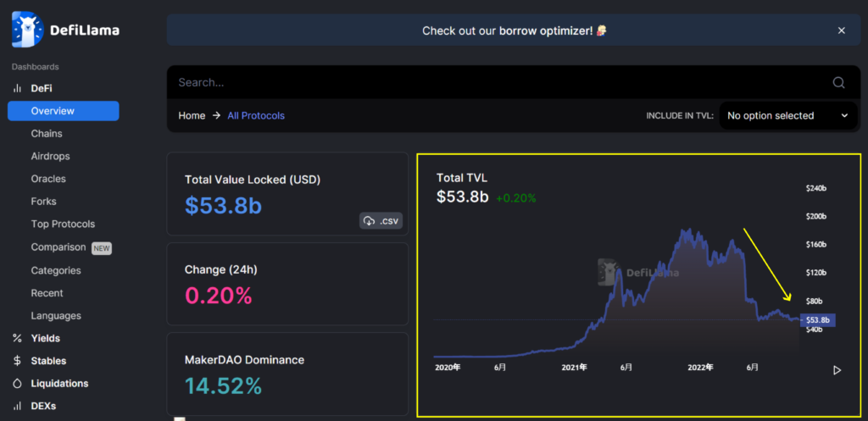
Task: Dismiss the borrow optimizer banner
Action: coord(841,30)
